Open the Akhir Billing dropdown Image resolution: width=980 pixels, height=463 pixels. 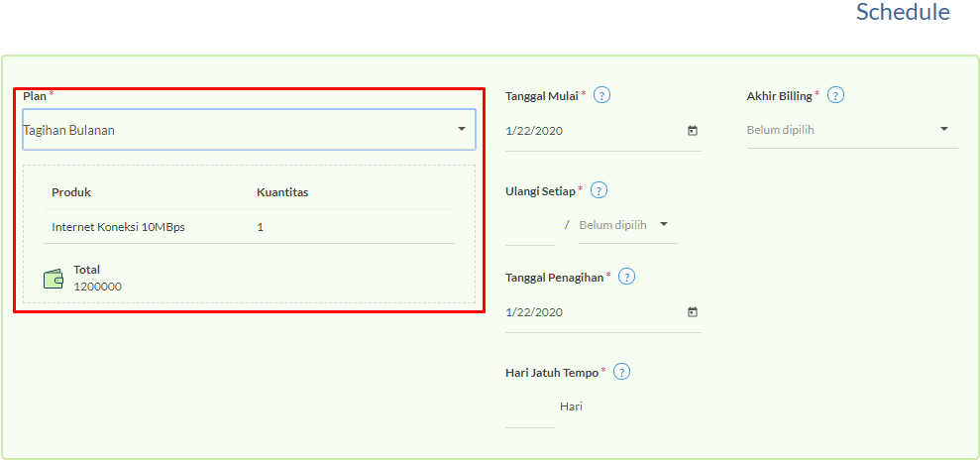(x=852, y=130)
